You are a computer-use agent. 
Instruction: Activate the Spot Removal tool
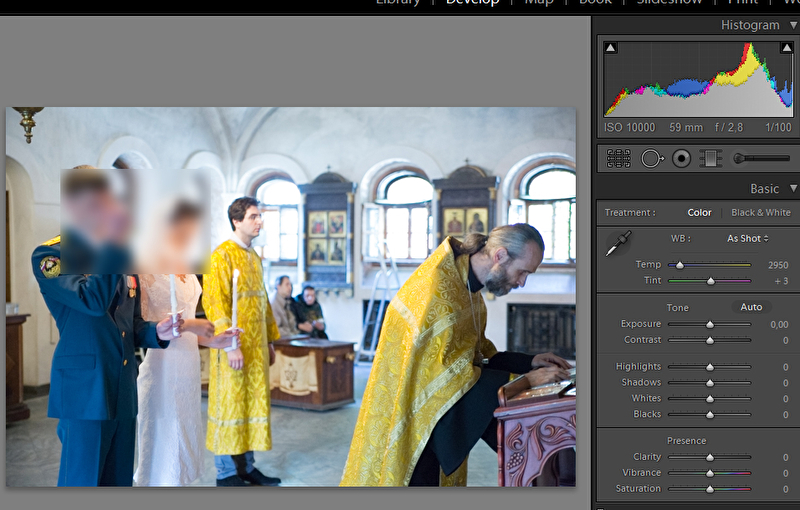(652, 158)
